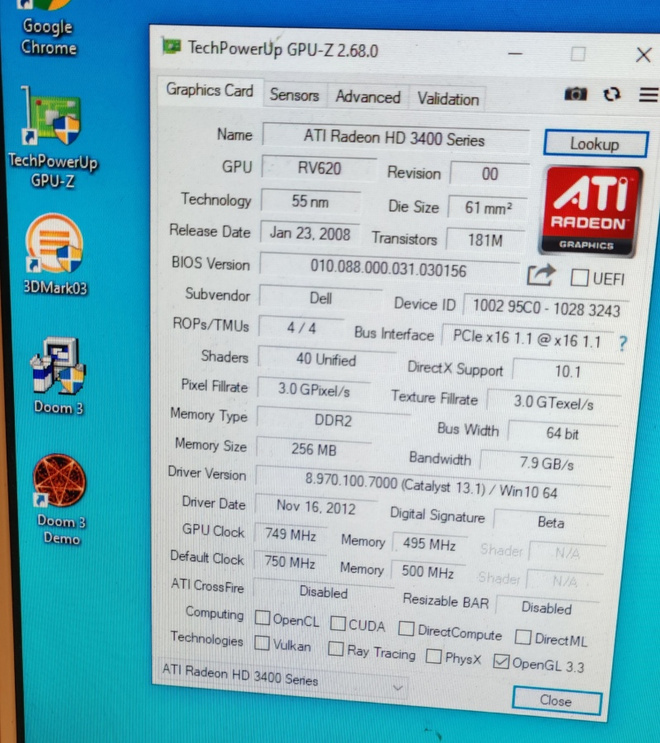Click the Transistors value 181M
This screenshot has width=660, height=743.
(485, 240)
